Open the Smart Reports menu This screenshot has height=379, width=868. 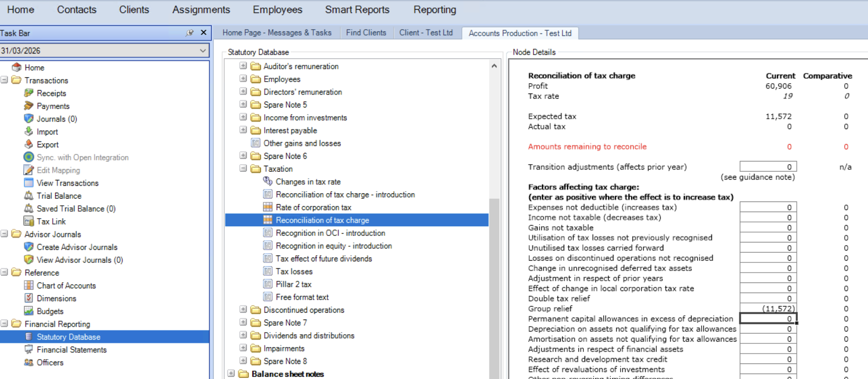pyautogui.click(x=356, y=10)
